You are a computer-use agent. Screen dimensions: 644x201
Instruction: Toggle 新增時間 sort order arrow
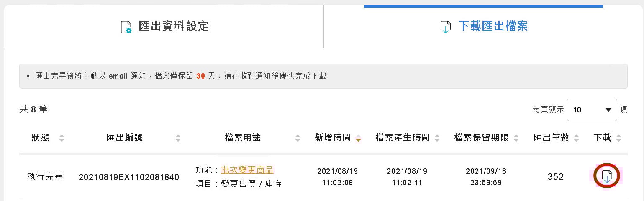click(x=358, y=138)
